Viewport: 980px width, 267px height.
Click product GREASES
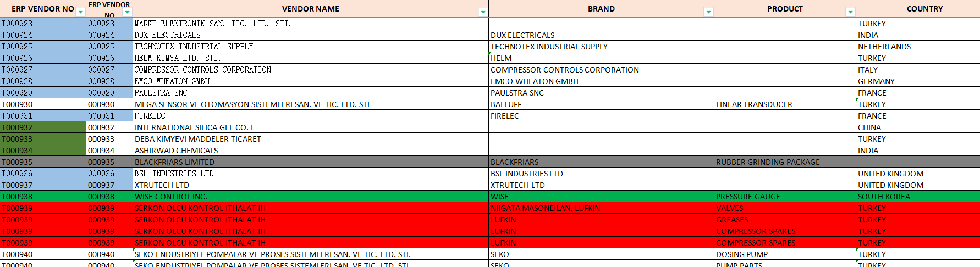pyautogui.click(x=785, y=220)
